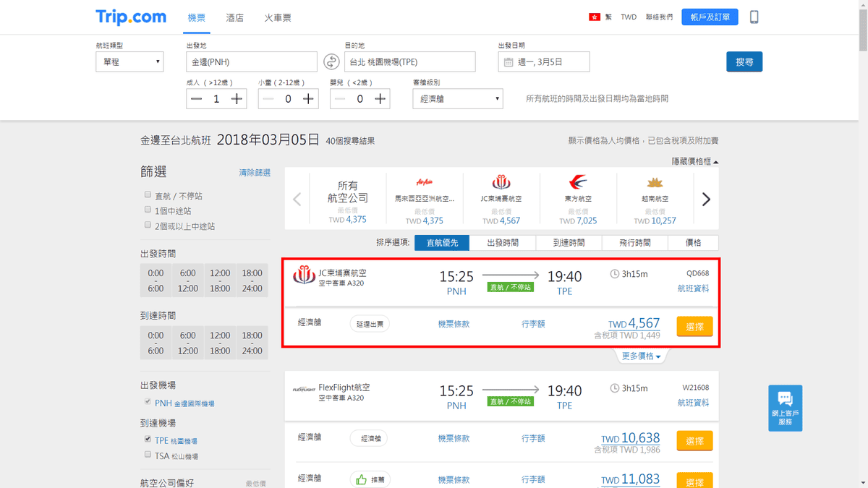Check the TSA 松山機場 checkbox
The image size is (868, 488).
coord(148,455)
